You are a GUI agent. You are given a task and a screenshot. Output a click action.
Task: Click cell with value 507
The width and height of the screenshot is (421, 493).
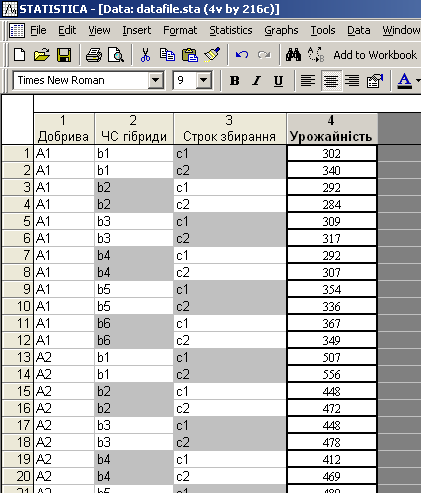click(332, 358)
